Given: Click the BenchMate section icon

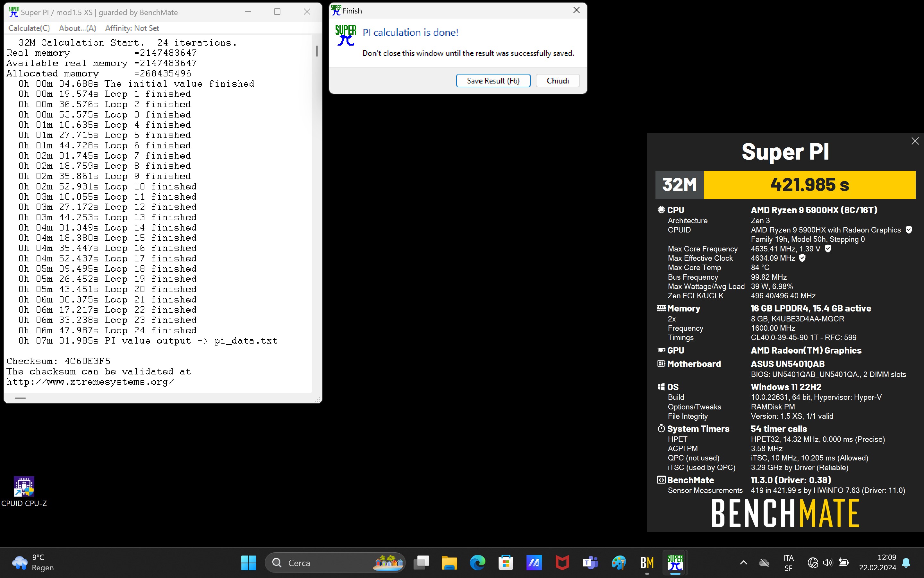Looking at the screenshot, I should point(661,480).
